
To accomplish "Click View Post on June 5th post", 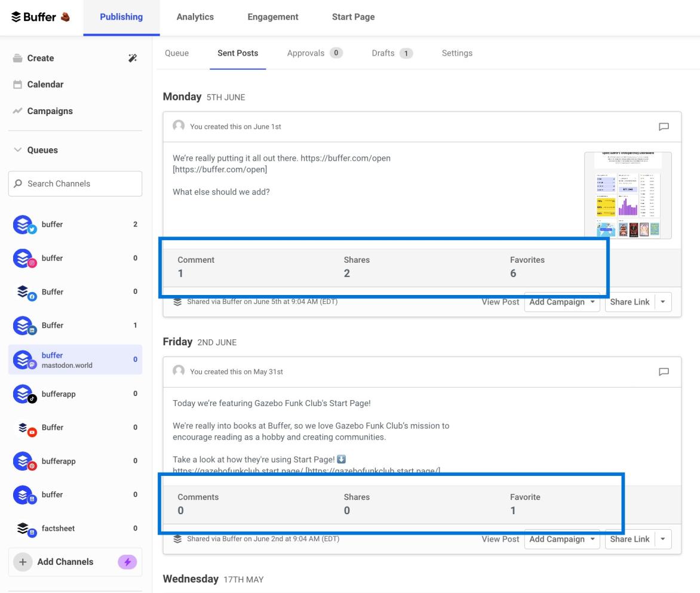I will click(x=500, y=302).
